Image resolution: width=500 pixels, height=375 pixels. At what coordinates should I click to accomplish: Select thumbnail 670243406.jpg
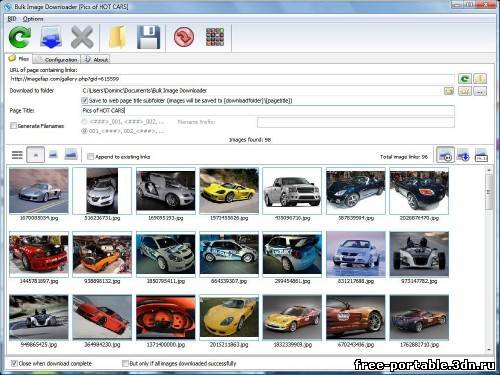tap(356, 317)
